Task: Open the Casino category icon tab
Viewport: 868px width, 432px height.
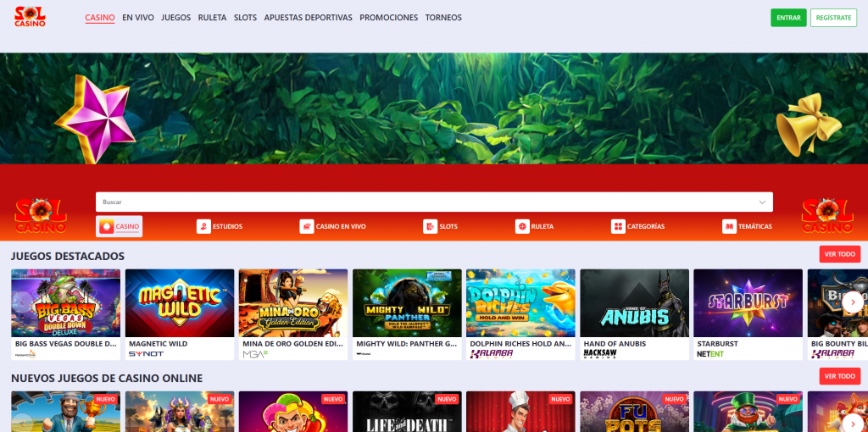Action: [119, 226]
